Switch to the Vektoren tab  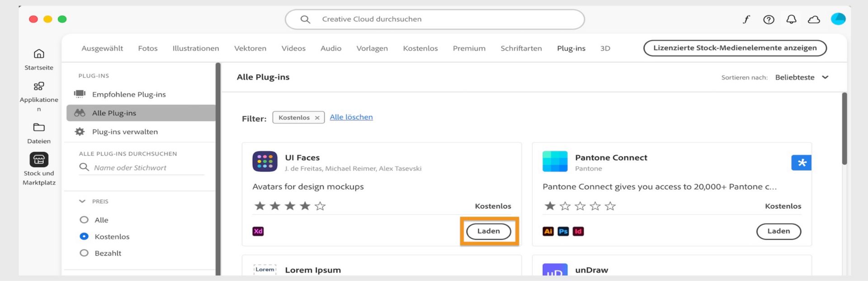click(x=250, y=48)
